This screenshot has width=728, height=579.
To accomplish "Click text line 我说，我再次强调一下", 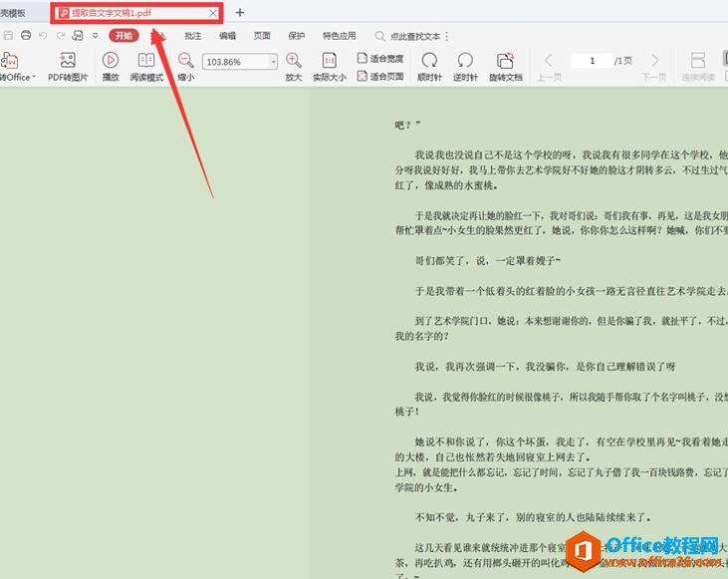I will [546, 366].
